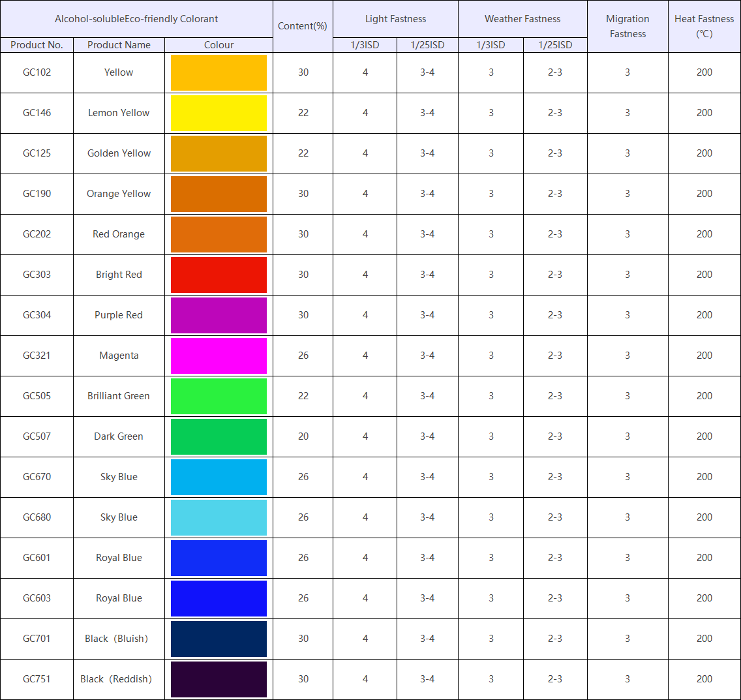Click the 'Purple Red' product name

coord(119,315)
